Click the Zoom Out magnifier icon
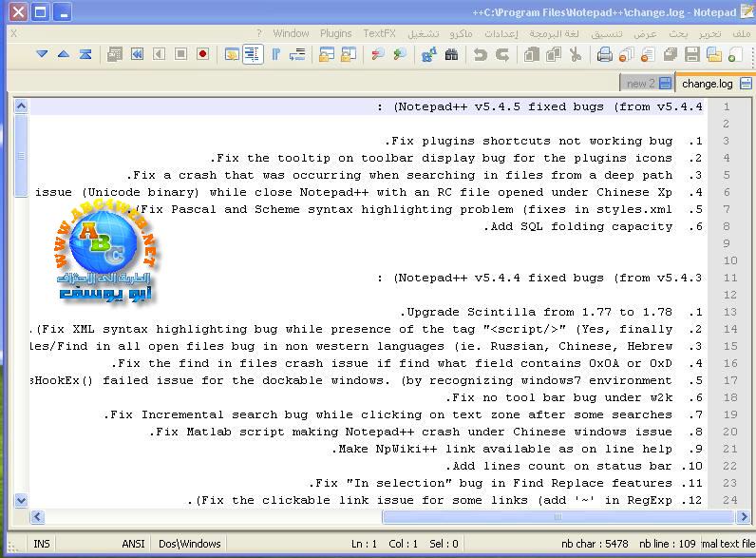The image size is (756, 558). pyautogui.click(x=377, y=54)
